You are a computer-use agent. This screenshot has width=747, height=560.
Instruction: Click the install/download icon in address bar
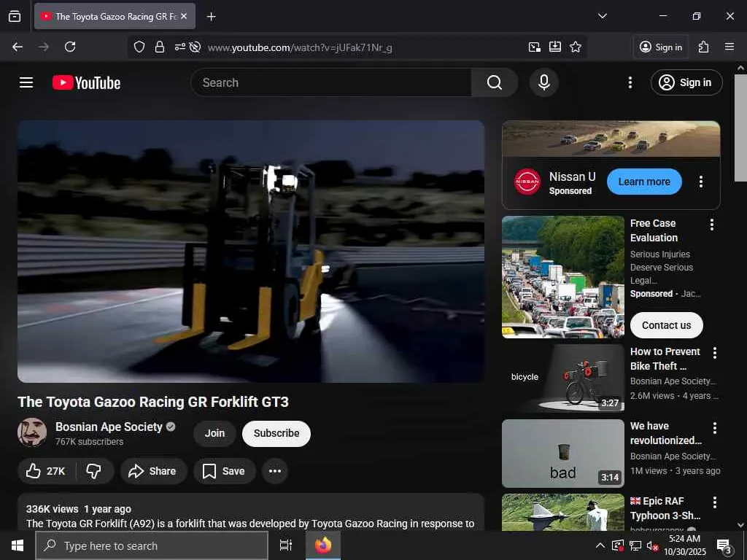click(555, 47)
